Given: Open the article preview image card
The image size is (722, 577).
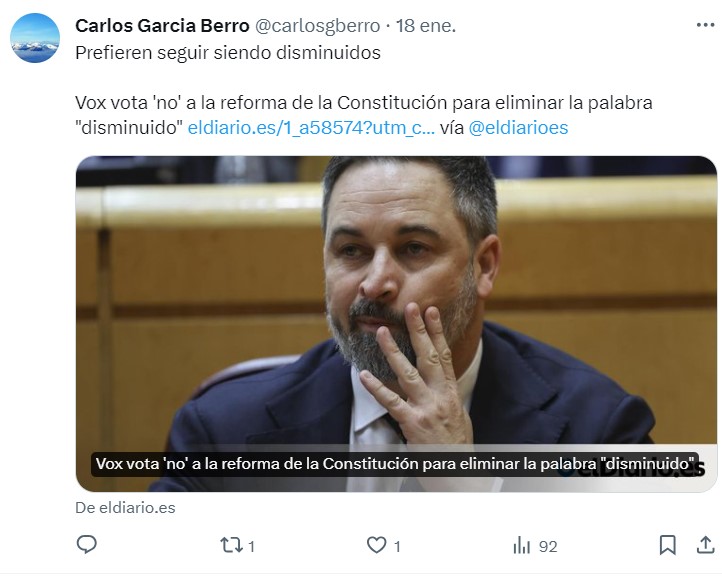Looking at the screenshot, I should pyautogui.click(x=396, y=324).
